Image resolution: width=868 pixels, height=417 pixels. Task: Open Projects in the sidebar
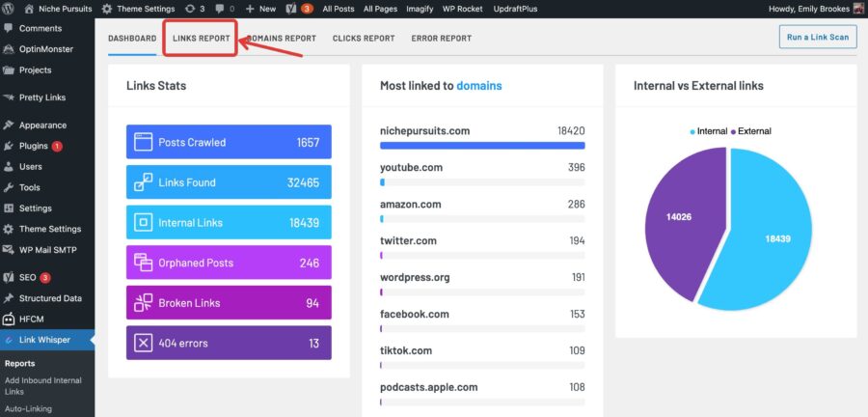click(x=35, y=70)
